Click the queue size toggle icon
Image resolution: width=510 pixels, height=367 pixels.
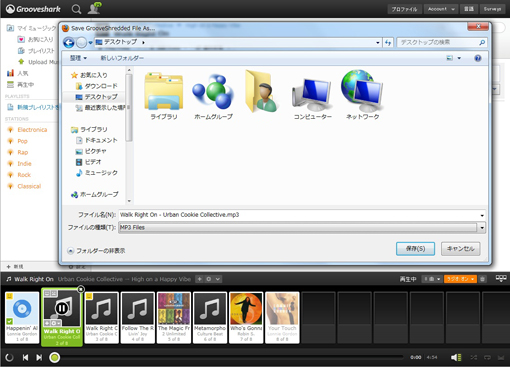(501, 278)
